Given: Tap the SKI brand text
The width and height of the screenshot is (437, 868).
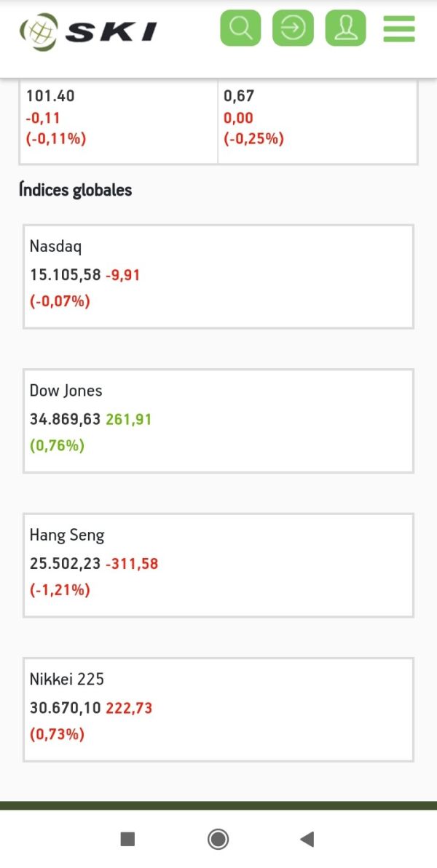Looking at the screenshot, I should coord(111,32).
